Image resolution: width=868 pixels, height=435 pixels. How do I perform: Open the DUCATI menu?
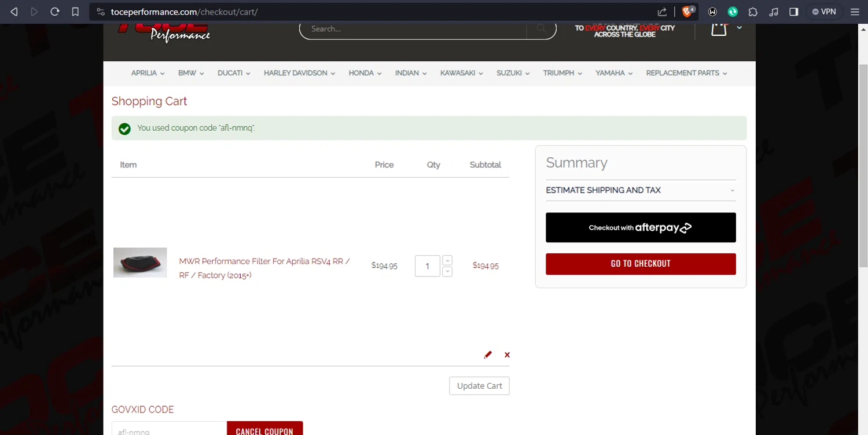pyautogui.click(x=234, y=73)
